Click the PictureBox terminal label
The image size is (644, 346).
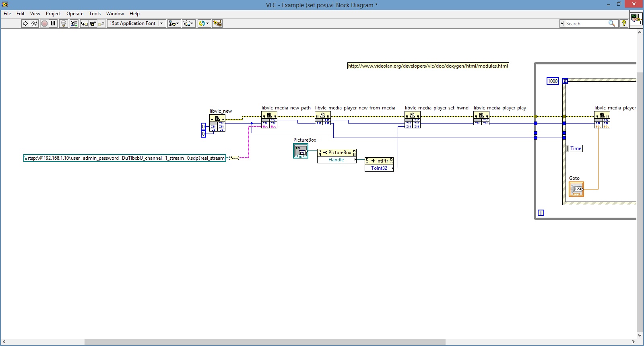coord(305,140)
